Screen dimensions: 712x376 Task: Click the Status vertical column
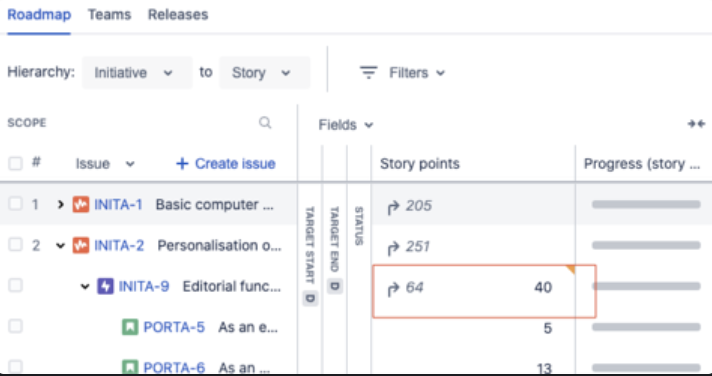[x=359, y=226]
